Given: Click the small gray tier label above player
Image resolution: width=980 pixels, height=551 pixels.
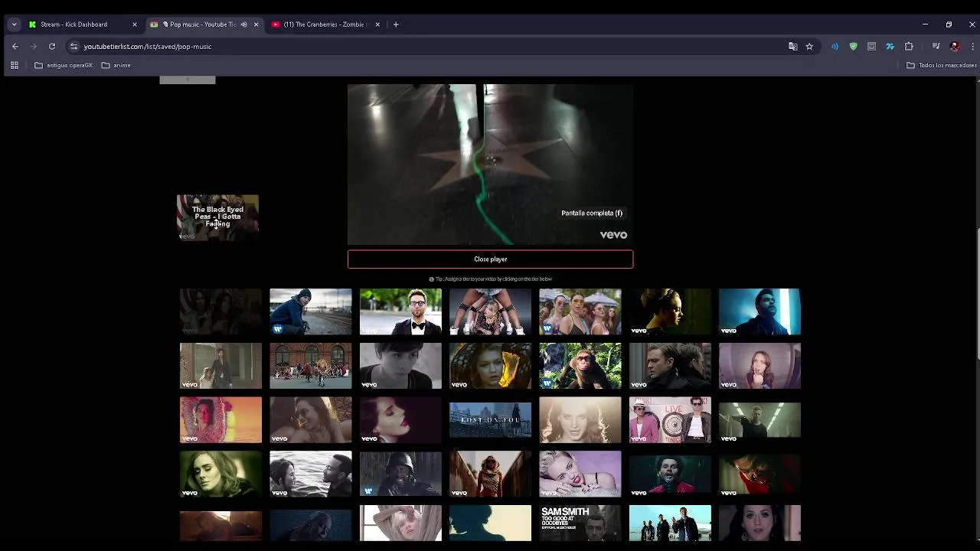Looking at the screenshot, I should (188, 80).
